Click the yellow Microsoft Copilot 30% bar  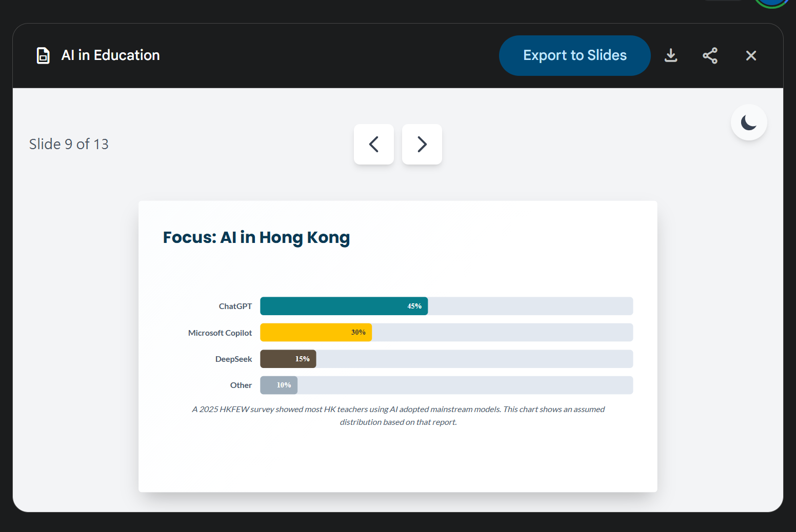(315, 332)
